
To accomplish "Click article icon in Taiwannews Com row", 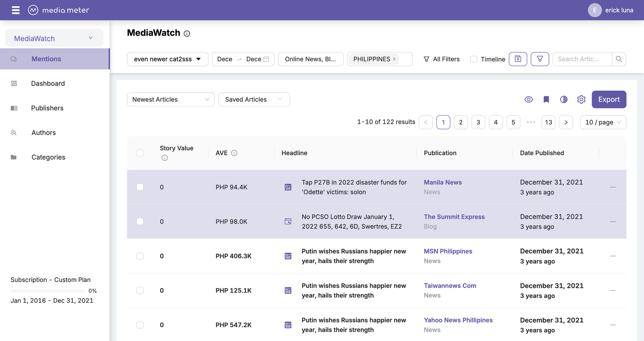I will (x=288, y=291).
